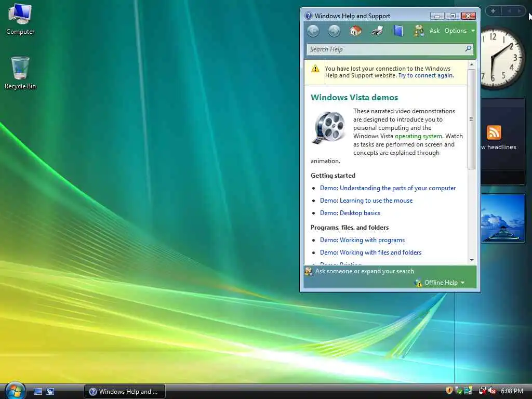Click the 'Getting started' section heading
The image size is (532, 399).
coord(333,176)
